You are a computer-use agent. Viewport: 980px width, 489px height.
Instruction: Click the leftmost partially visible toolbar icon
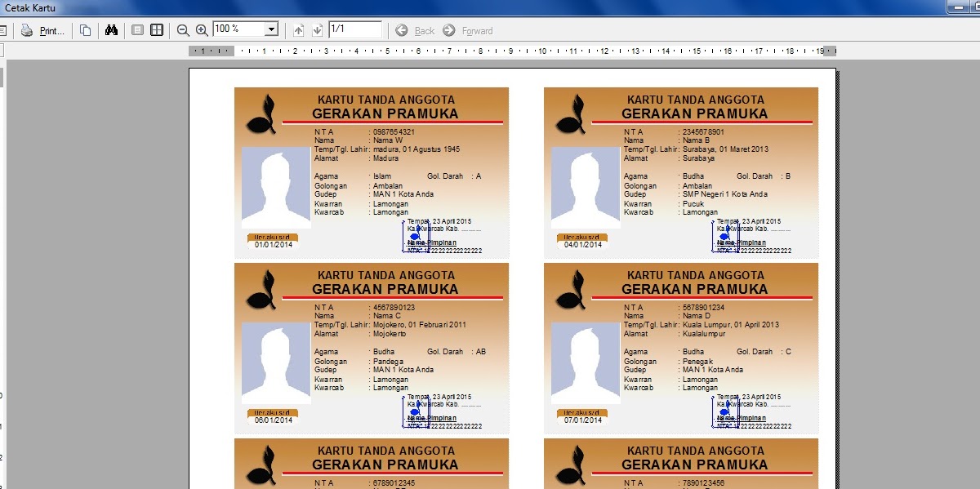coord(3,30)
